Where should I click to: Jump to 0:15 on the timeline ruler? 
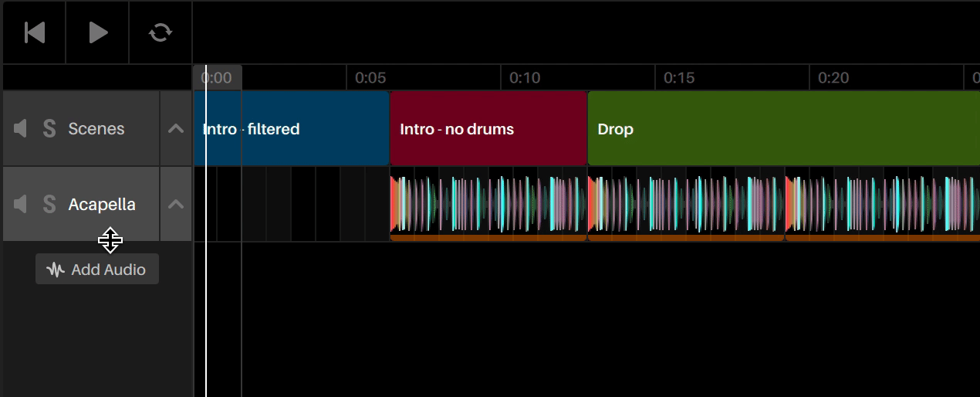coord(679,77)
